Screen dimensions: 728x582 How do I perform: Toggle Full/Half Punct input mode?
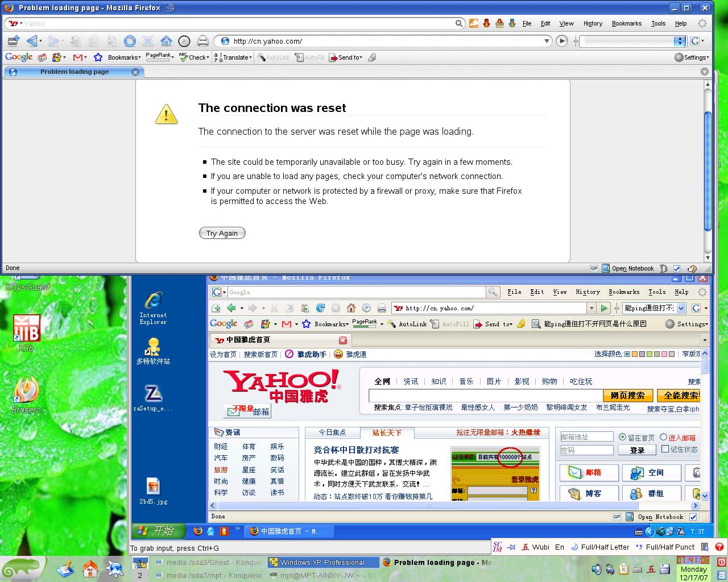click(665, 547)
